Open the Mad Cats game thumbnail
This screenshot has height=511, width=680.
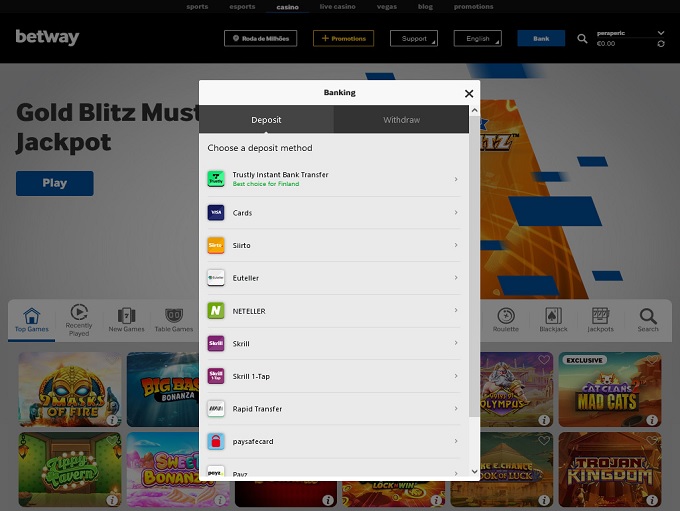tap(609, 388)
